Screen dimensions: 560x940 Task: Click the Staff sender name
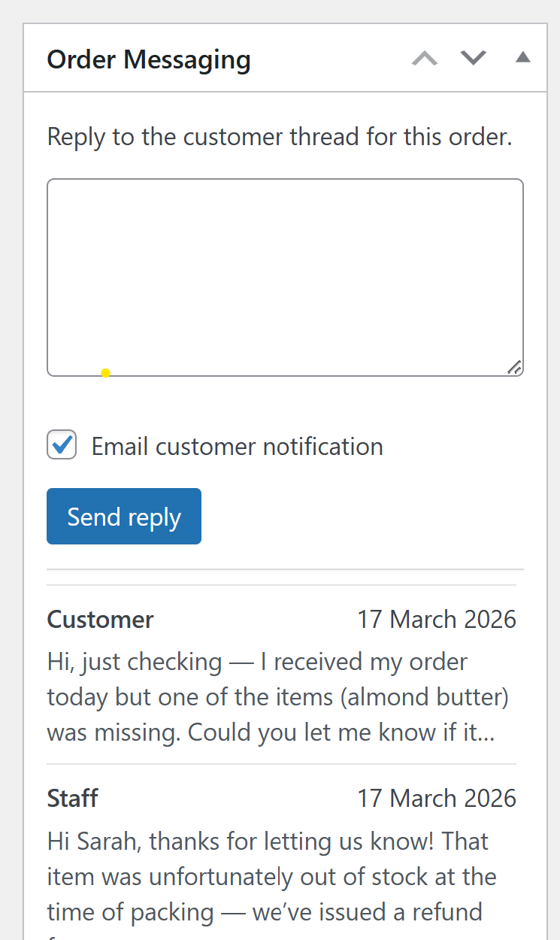(72, 799)
